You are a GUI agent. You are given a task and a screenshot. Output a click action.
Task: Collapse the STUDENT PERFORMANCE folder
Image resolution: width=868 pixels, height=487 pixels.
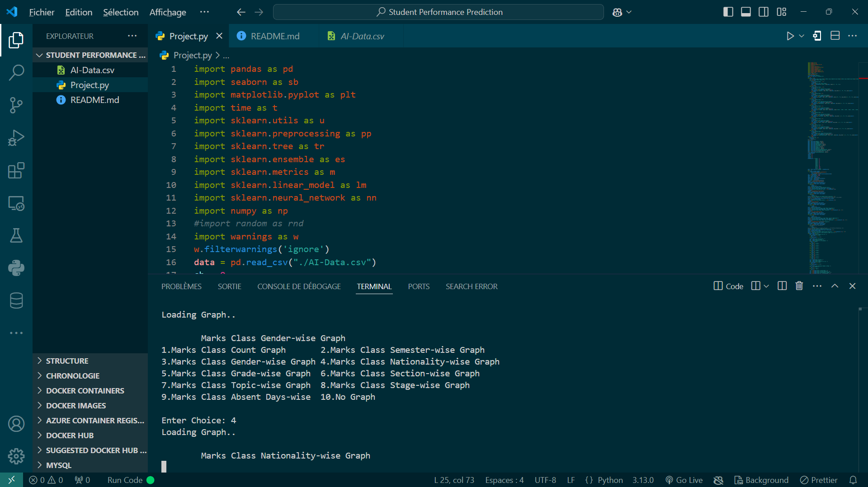pos(90,55)
